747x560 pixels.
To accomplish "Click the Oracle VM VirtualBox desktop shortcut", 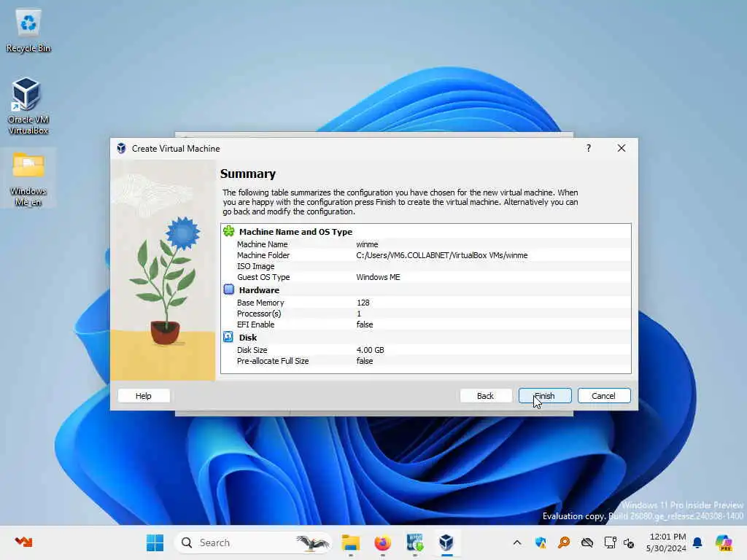I will point(28,106).
